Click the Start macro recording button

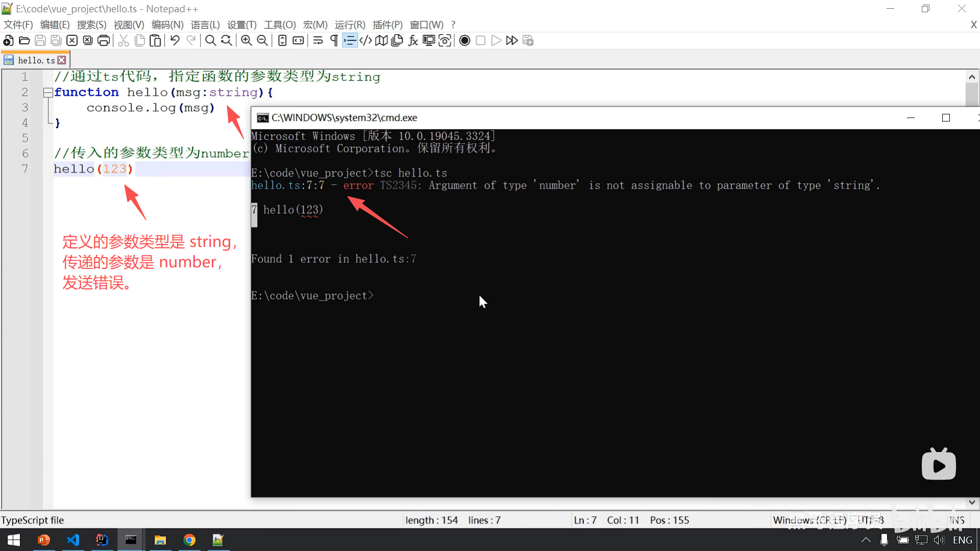(464, 41)
